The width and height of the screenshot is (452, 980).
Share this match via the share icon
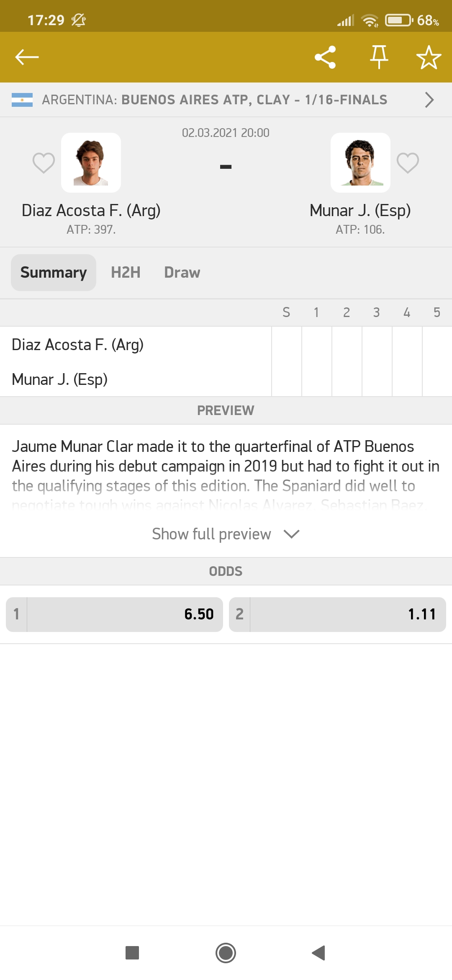[x=326, y=57]
